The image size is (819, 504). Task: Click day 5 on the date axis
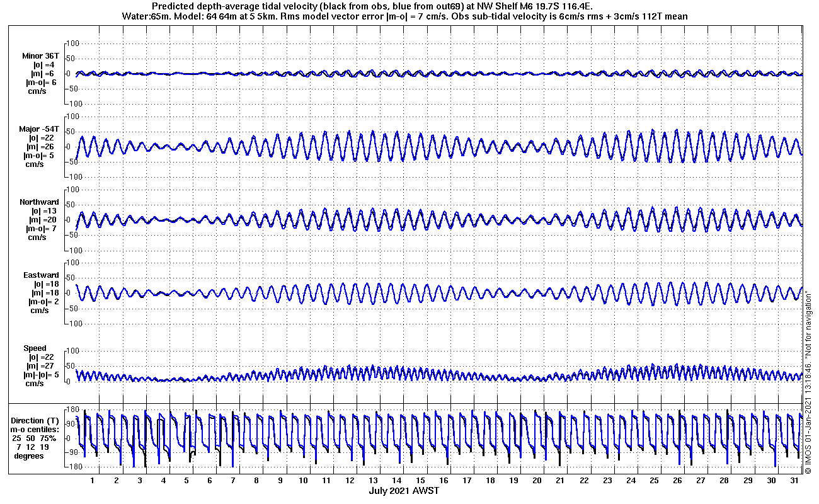click(186, 481)
